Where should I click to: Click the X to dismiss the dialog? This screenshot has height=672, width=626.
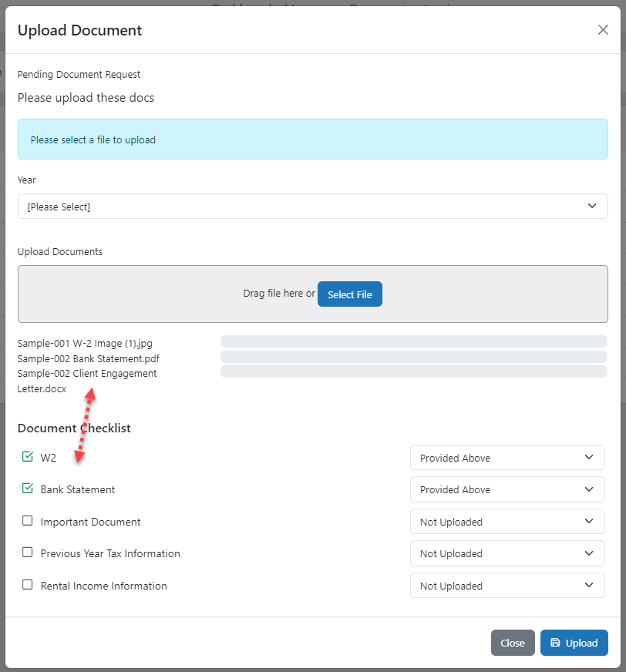point(603,29)
